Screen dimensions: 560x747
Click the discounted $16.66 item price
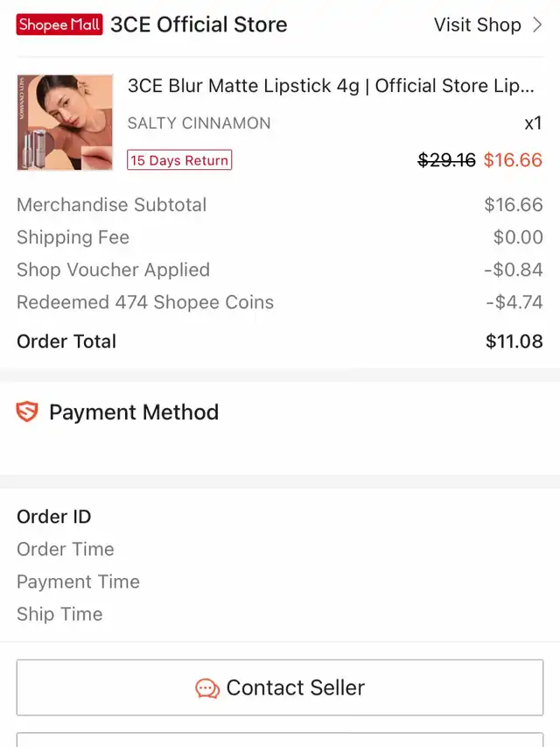(x=513, y=160)
